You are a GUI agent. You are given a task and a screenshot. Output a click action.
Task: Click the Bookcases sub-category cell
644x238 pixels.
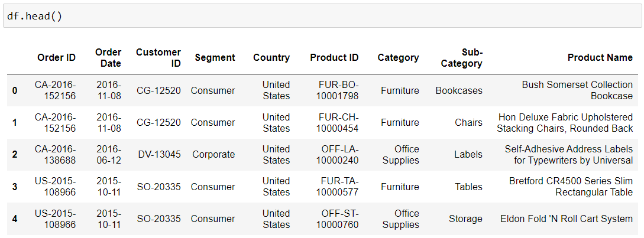click(x=459, y=91)
